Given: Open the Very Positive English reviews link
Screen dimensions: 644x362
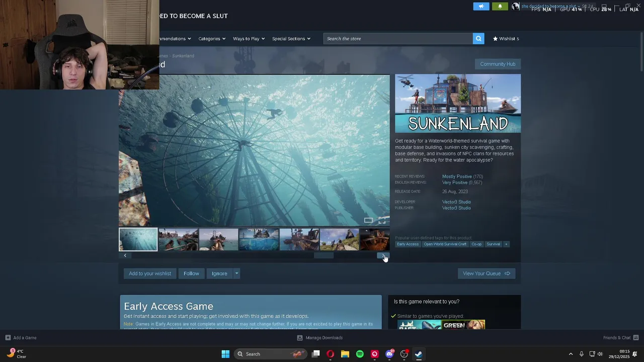Looking at the screenshot, I should [x=455, y=183].
